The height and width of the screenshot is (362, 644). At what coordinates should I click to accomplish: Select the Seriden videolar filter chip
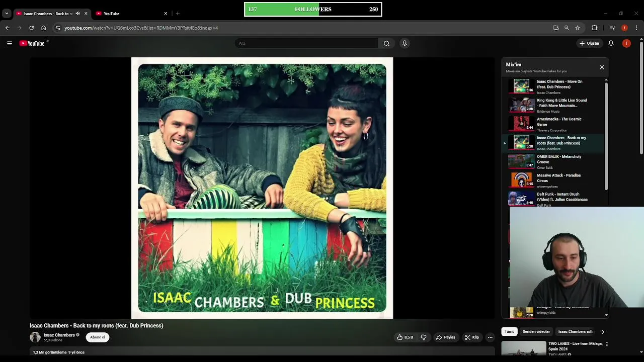coord(536,332)
